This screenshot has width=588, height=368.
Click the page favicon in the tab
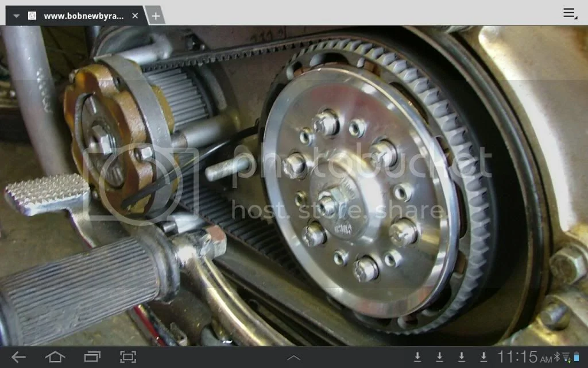tap(32, 16)
